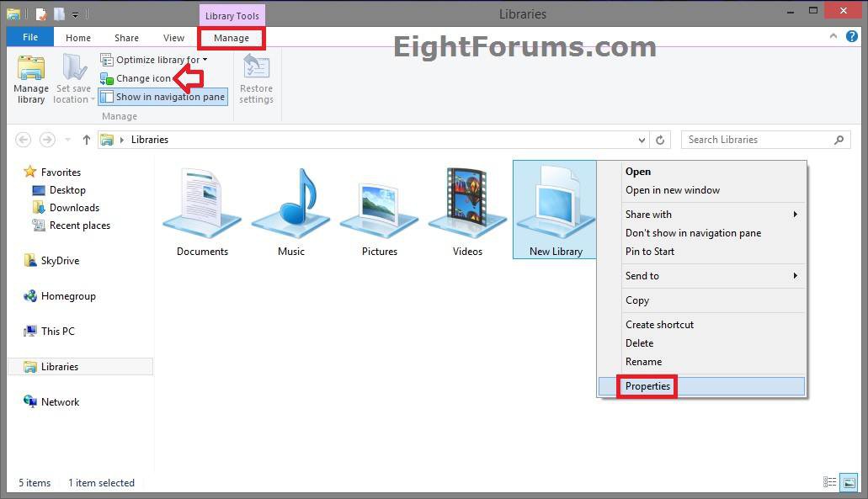This screenshot has width=868, height=499.
Task: Switch to the Manage ribbon tab
Action: [231, 37]
